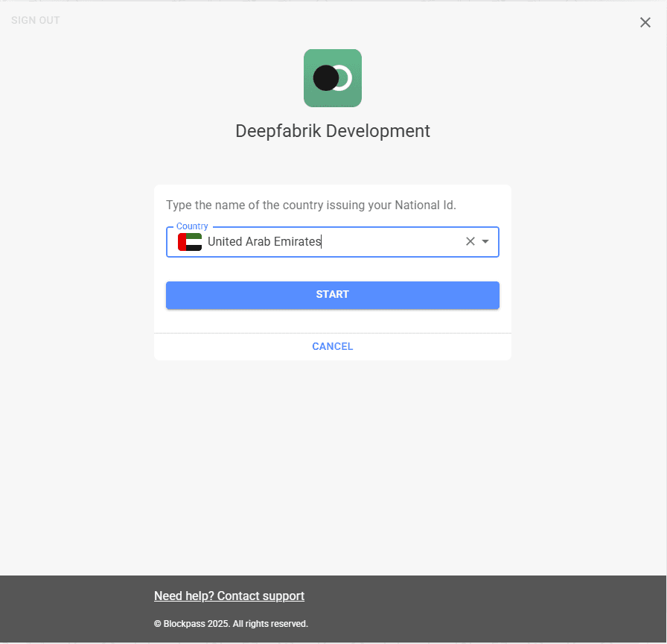Screen dimensions: 667x644
Task: Click the Deepfabrik Development title text
Action: [x=333, y=131]
